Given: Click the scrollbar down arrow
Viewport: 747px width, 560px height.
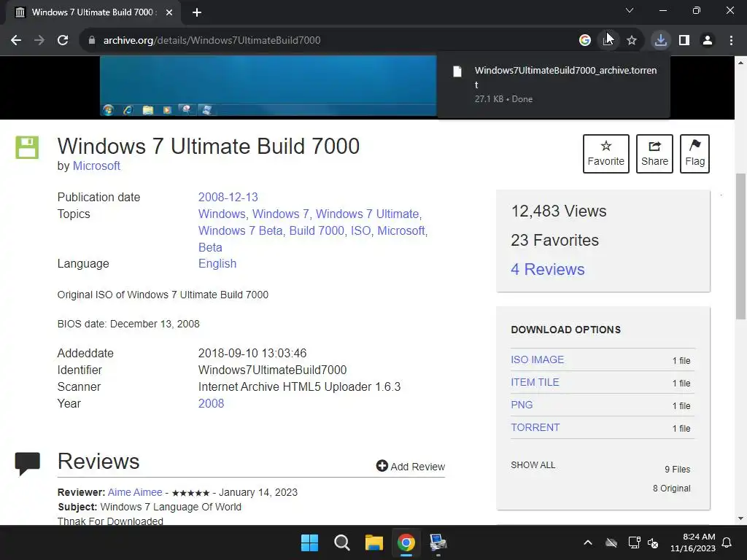Looking at the screenshot, I should point(740,518).
